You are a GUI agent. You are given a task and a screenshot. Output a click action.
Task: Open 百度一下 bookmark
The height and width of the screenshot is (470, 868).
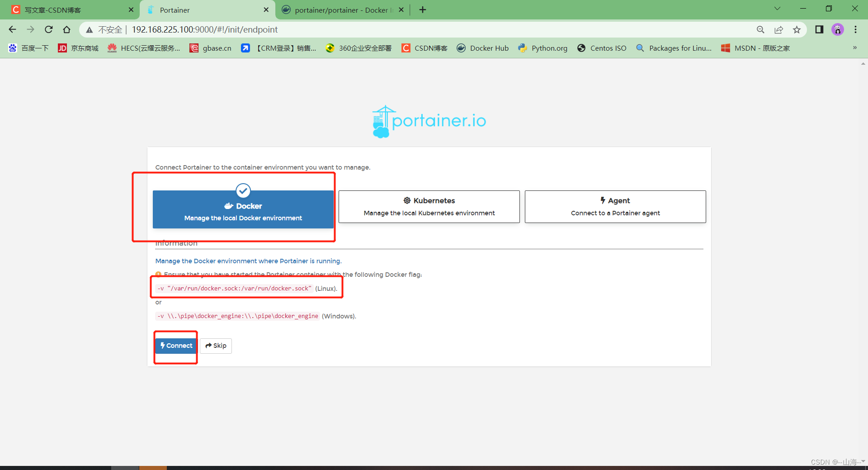[x=28, y=48]
